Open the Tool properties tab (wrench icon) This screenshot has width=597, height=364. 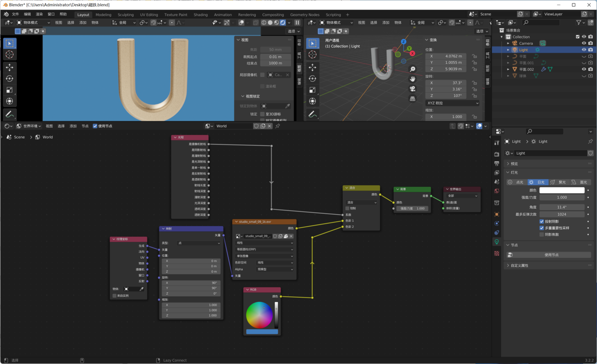click(x=497, y=143)
